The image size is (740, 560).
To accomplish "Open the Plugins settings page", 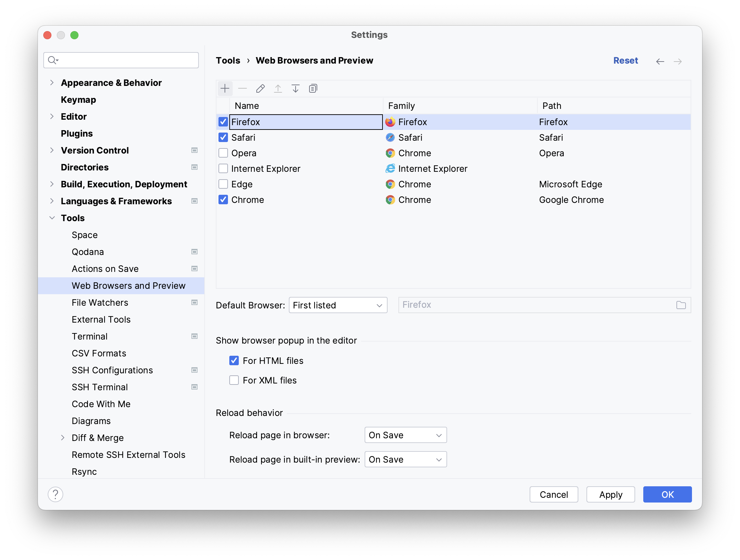I will (77, 134).
